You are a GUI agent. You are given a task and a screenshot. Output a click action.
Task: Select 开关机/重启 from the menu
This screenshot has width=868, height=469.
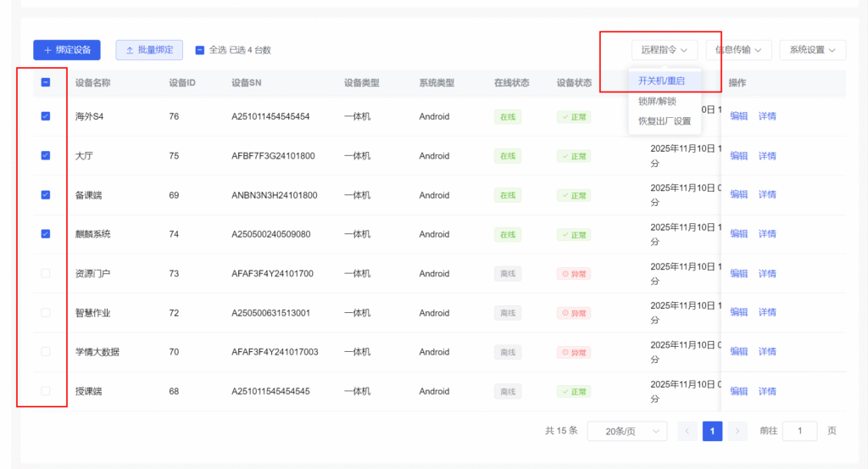click(x=660, y=81)
